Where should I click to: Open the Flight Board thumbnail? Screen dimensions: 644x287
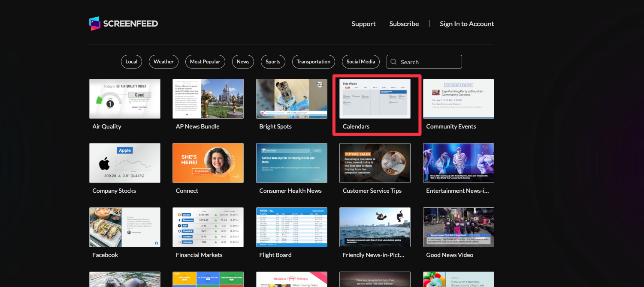tap(292, 227)
